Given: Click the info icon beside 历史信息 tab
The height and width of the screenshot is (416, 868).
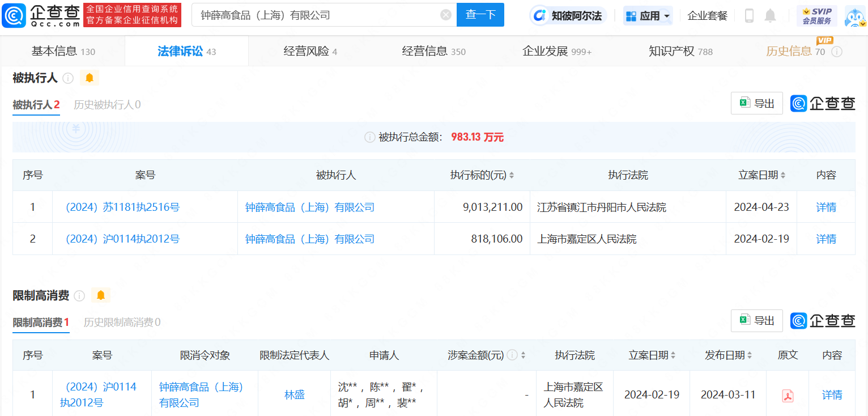Looking at the screenshot, I should (x=836, y=52).
